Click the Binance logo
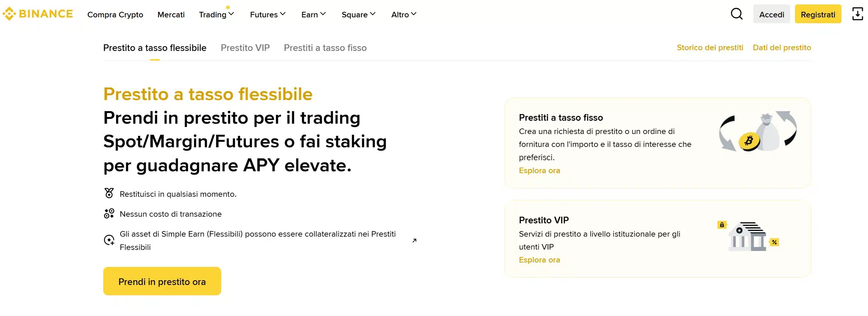This screenshot has width=868, height=316. [x=38, y=13]
